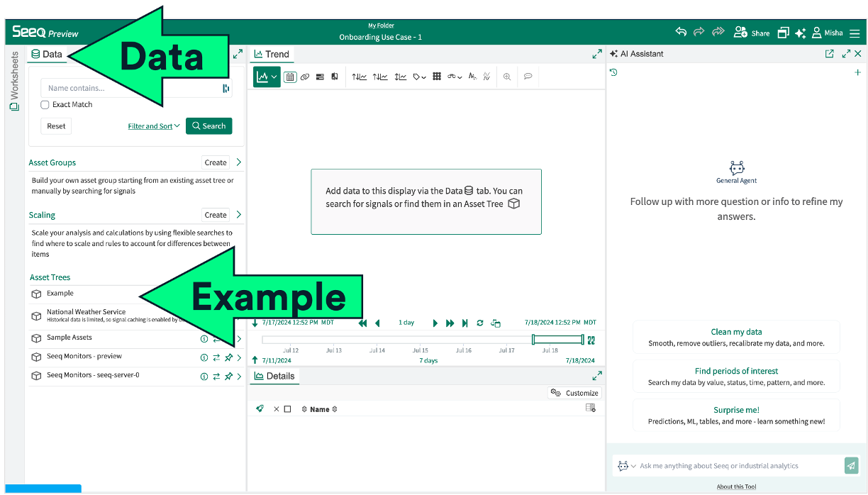Screen dimensions: 868x495
Task: Click the zoom magnifier icon in Trend toolbar
Action: pos(507,77)
